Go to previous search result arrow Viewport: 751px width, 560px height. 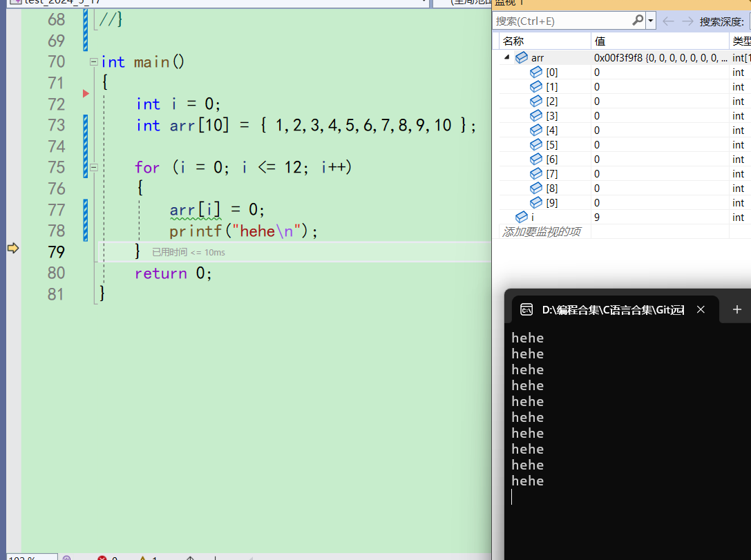(668, 21)
